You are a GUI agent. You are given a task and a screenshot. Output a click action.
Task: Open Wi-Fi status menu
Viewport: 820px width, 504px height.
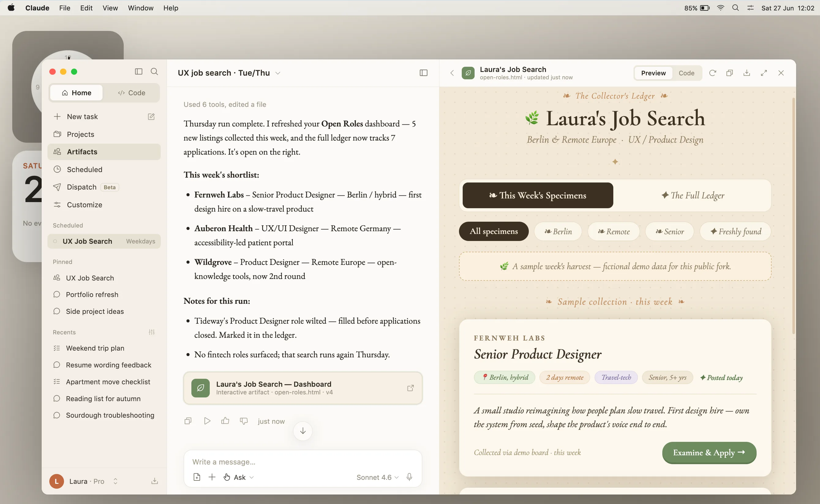point(721,8)
